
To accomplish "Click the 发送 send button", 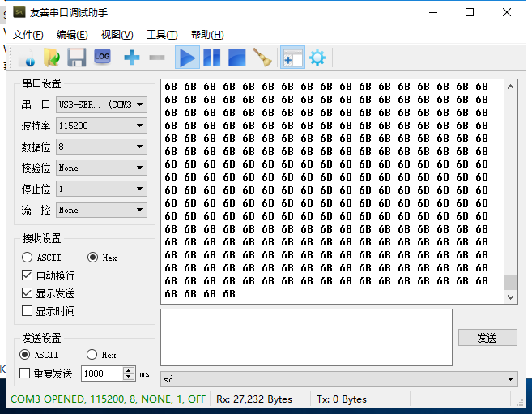I will click(487, 338).
